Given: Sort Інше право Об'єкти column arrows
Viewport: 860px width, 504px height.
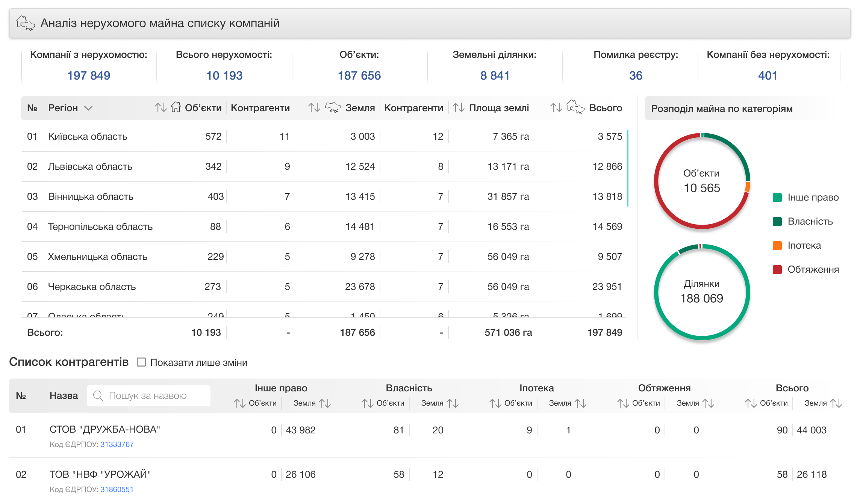Looking at the screenshot, I should pyautogui.click(x=239, y=403).
